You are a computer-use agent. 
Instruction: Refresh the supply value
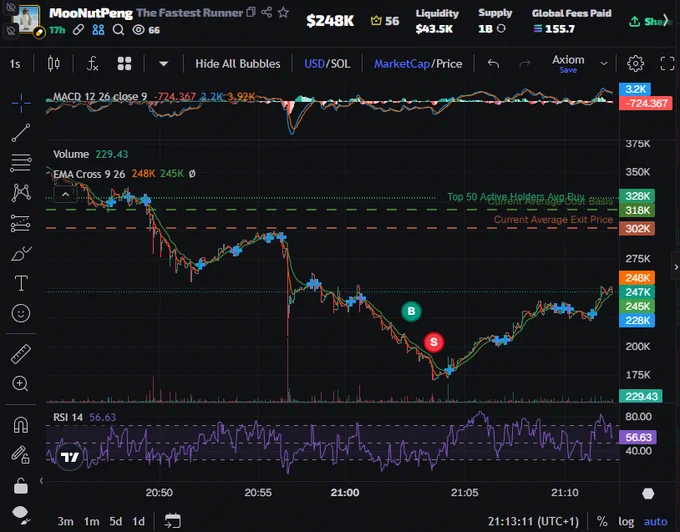501,29
